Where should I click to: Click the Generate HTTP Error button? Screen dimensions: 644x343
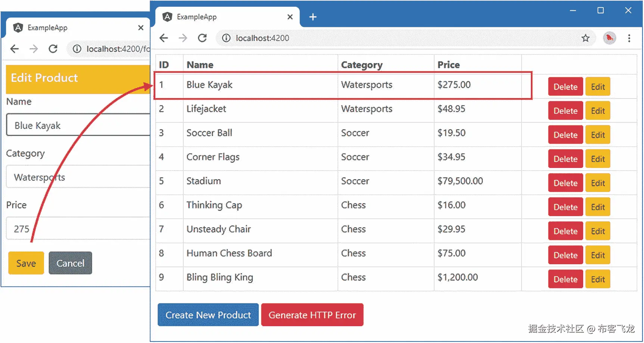tap(312, 315)
